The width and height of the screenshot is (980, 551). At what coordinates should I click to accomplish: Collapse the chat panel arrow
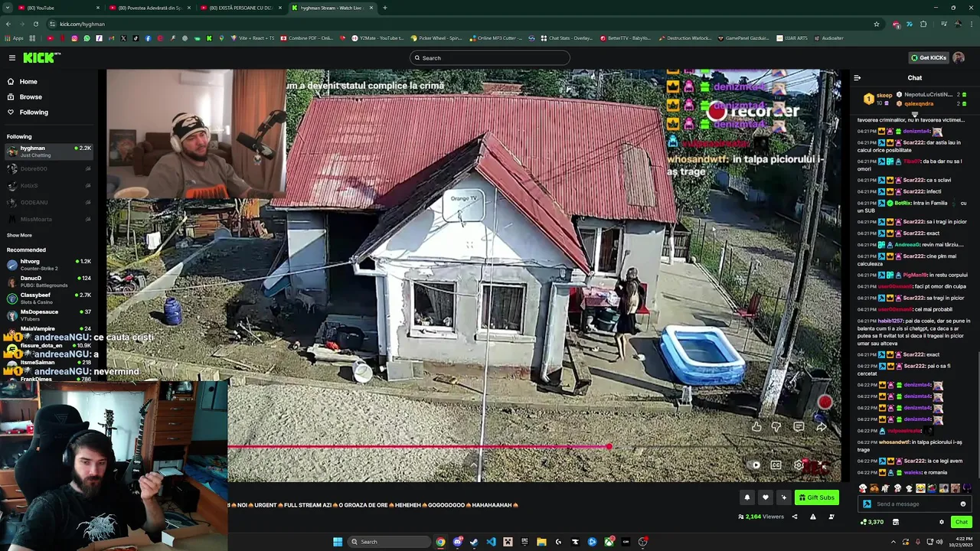[x=857, y=77]
